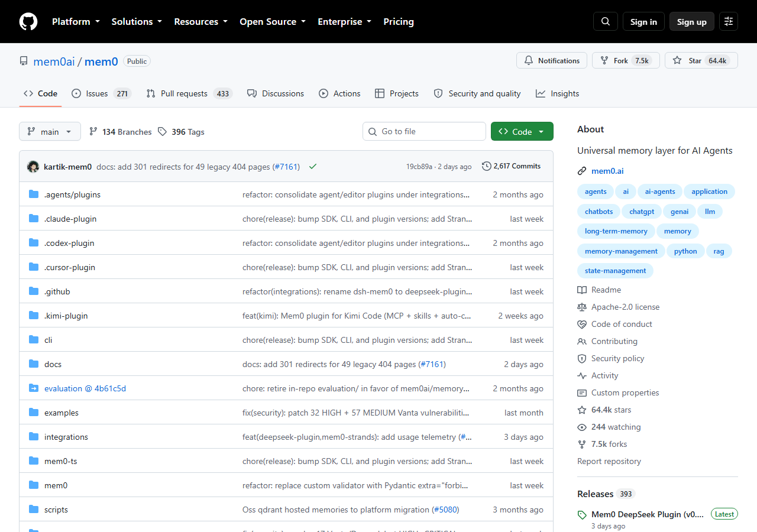
Task: Open the integrations folder name
Action: pos(66,437)
